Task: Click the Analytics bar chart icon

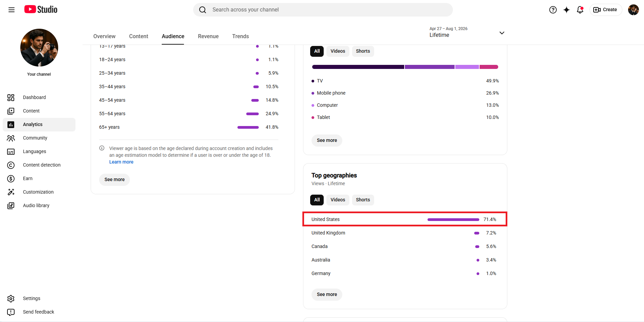Action: [11, 125]
